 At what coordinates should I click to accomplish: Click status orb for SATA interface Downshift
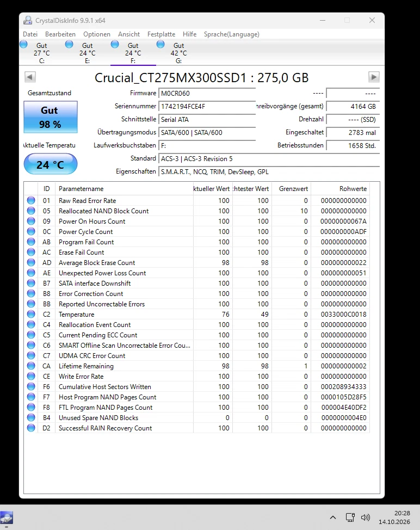pos(31,284)
